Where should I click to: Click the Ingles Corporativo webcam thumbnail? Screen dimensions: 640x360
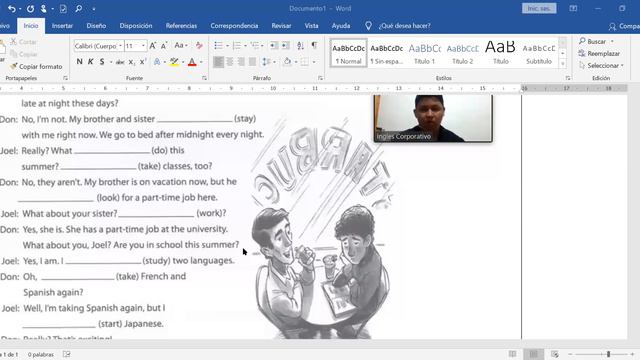click(x=433, y=118)
